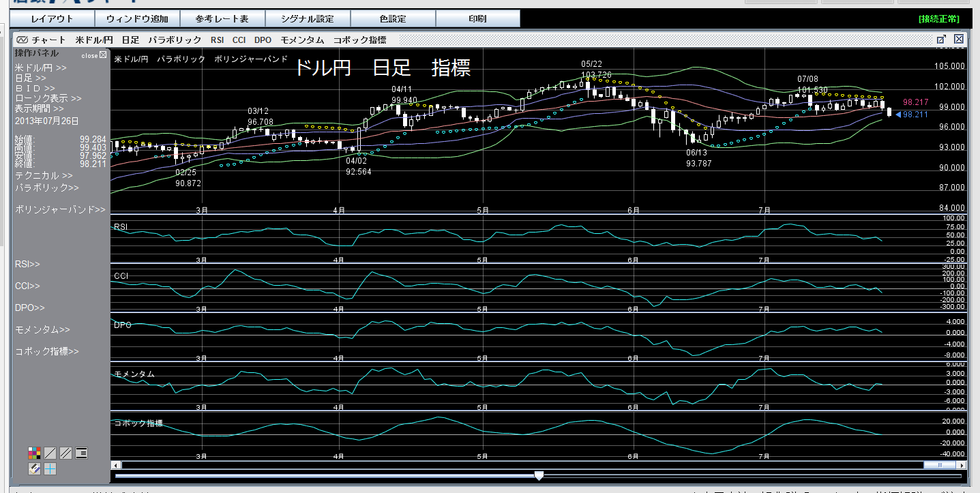
Task: Click the blue 98.211 current price marker
Action: (x=911, y=115)
